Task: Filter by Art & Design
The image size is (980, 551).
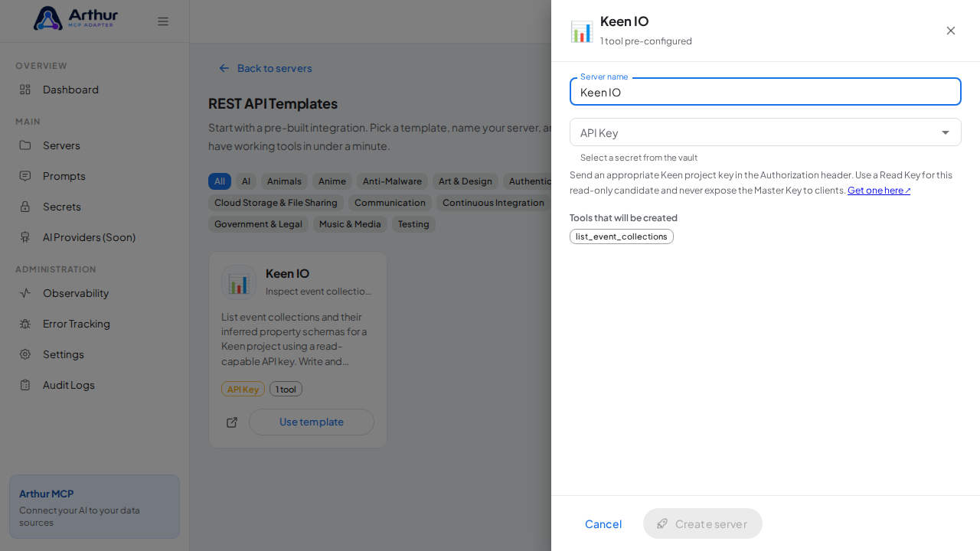Action: [465, 181]
